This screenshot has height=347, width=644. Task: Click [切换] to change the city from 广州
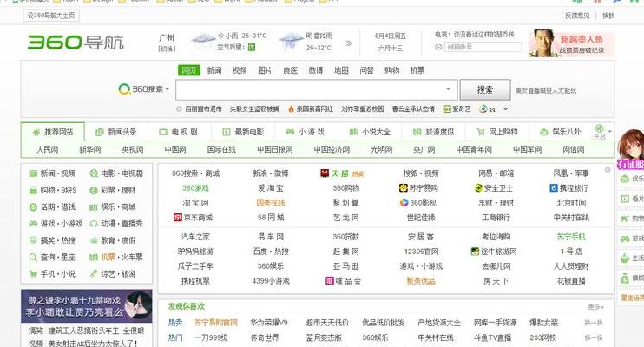click(x=168, y=49)
